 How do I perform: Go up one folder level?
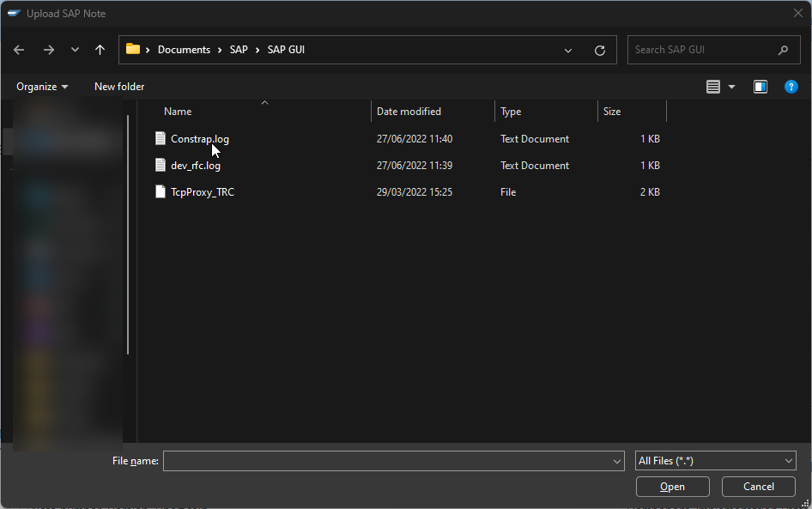pyautogui.click(x=100, y=50)
